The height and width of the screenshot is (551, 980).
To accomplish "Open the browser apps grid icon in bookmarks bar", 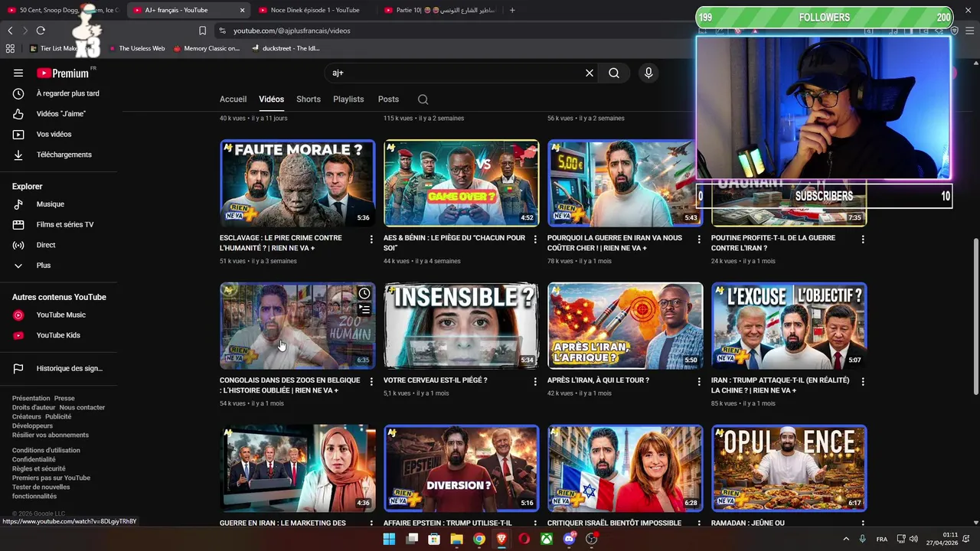I will 10,48.
